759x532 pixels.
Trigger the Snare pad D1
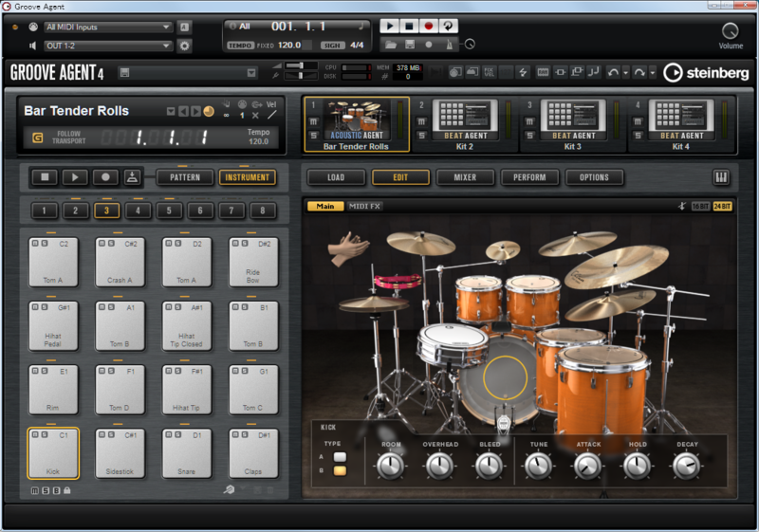pyautogui.click(x=186, y=453)
